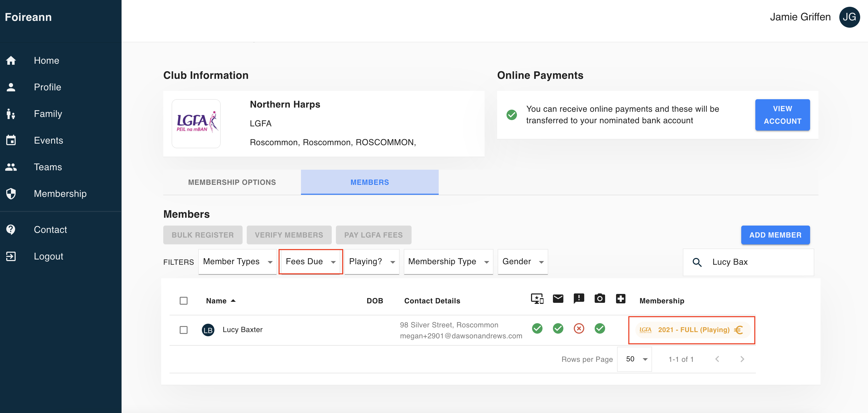The width and height of the screenshot is (868, 413).
Task: Click the Jamie Griffen user name
Action: click(800, 17)
